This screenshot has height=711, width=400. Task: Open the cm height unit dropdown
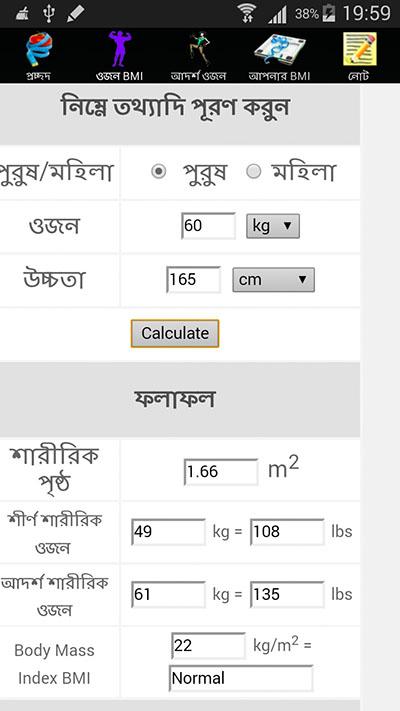(x=273, y=280)
